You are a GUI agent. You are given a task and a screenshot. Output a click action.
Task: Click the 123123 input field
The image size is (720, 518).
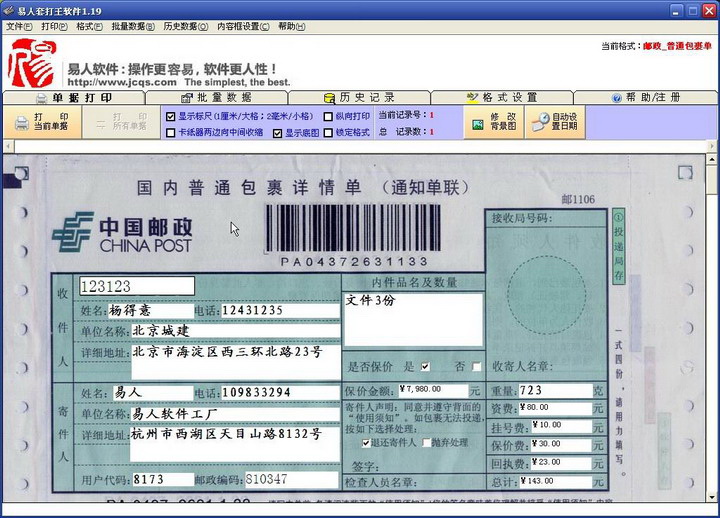click(x=137, y=286)
